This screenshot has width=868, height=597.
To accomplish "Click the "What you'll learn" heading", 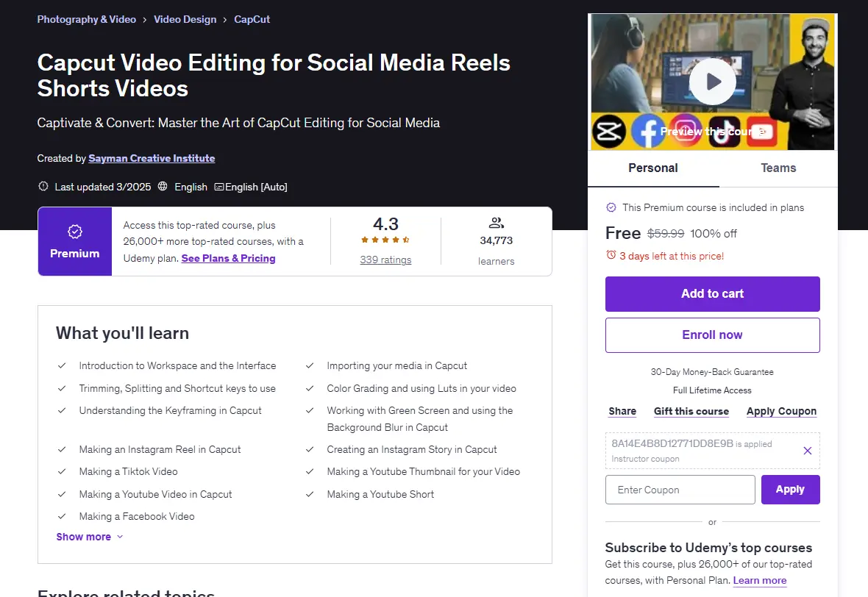I will click(122, 333).
